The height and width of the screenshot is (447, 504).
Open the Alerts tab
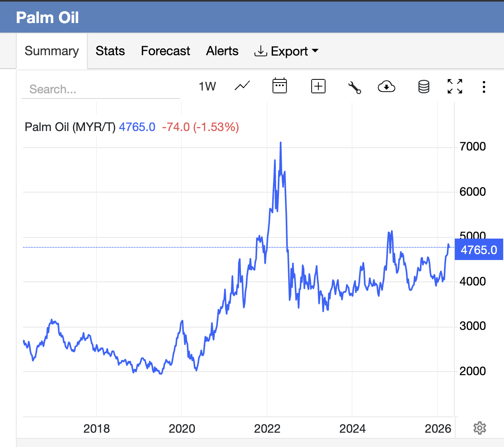(222, 51)
